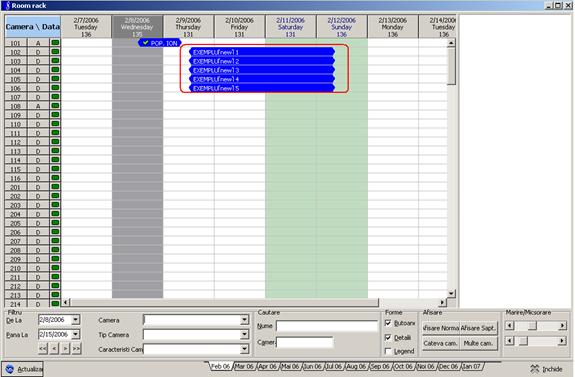Click the Actualizare refresh icon
The width and height of the screenshot is (575, 377).
tap(10, 369)
